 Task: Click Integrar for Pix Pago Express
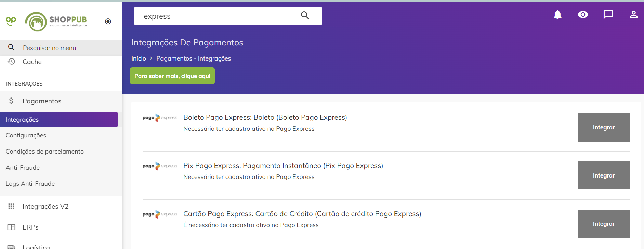(x=604, y=175)
